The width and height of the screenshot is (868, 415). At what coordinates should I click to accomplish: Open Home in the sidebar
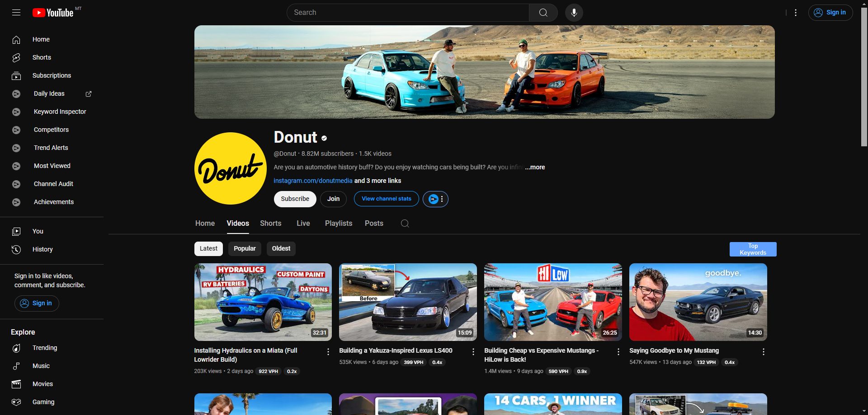tap(52, 39)
